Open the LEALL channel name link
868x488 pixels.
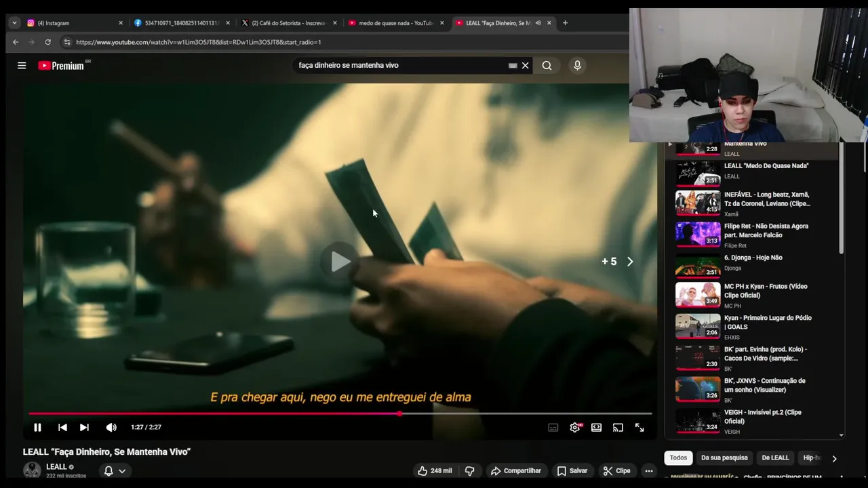tap(56, 467)
